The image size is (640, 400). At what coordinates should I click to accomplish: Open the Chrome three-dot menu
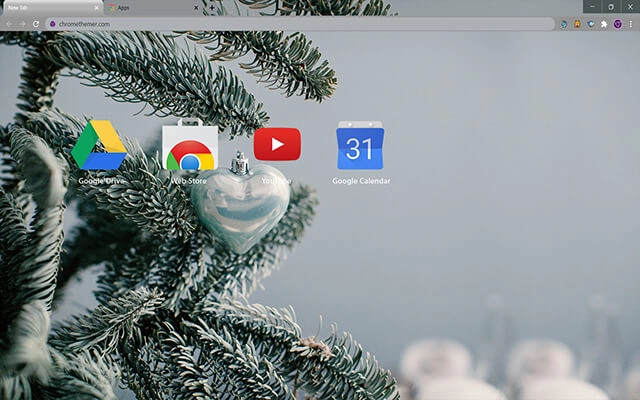(x=631, y=24)
